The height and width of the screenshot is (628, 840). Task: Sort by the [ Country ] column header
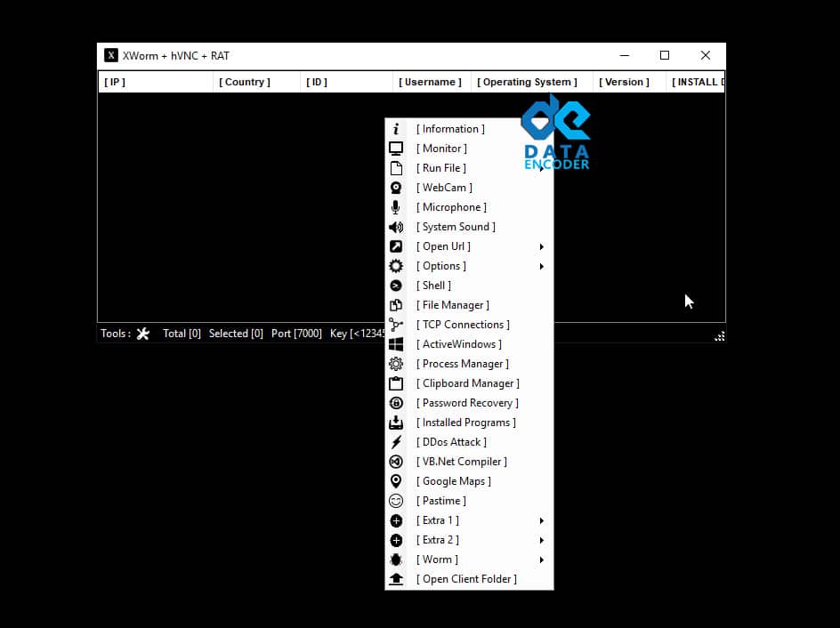pos(256,82)
